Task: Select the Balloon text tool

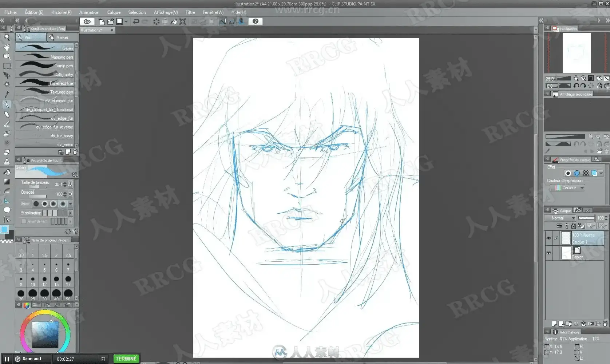Action: pos(7,210)
